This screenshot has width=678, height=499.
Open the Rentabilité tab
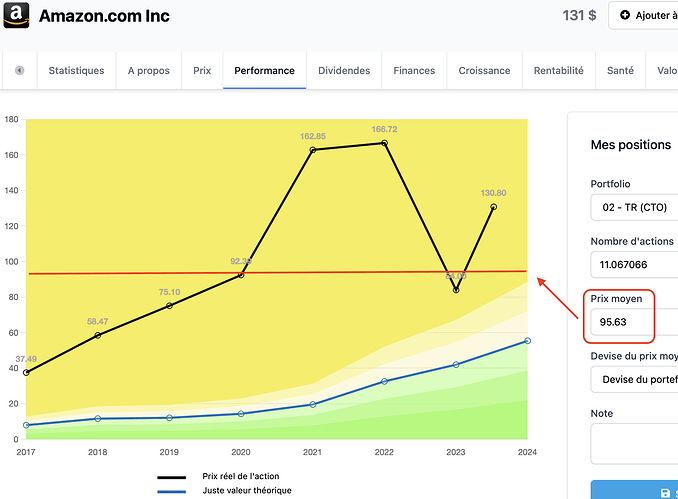tap(559, 70)
